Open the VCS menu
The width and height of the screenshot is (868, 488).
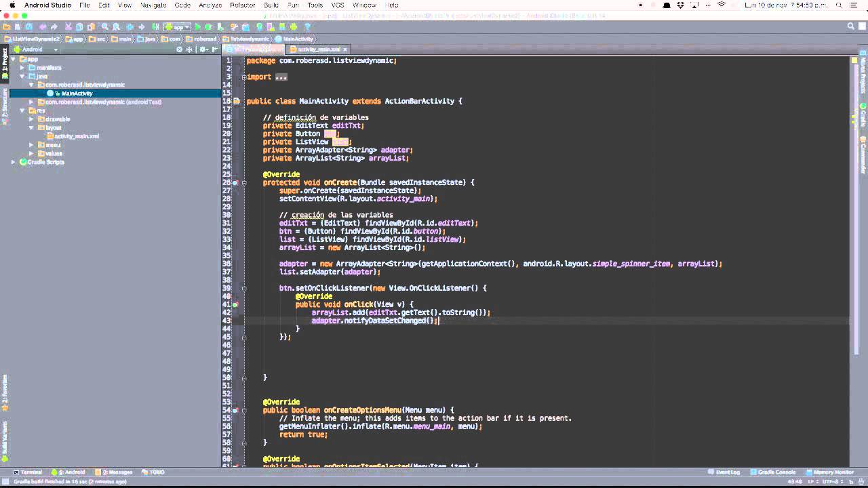(337, 5)
